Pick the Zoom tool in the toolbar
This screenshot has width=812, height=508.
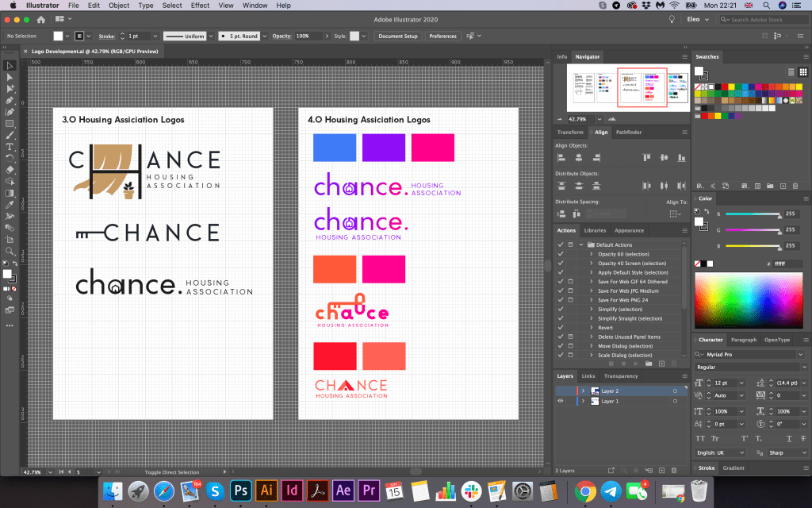pyautogui.click(x=10, y=251)
